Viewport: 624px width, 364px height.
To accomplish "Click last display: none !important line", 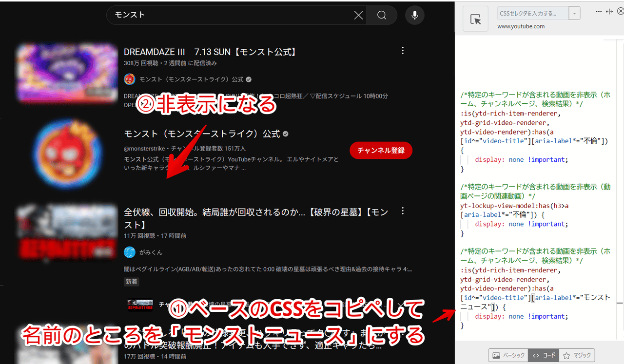I will (522, 316).
